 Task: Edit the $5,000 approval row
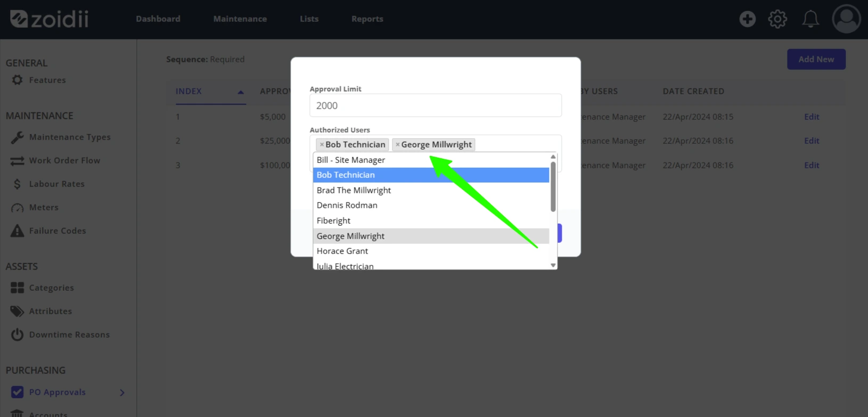click(x=812, y=117)
